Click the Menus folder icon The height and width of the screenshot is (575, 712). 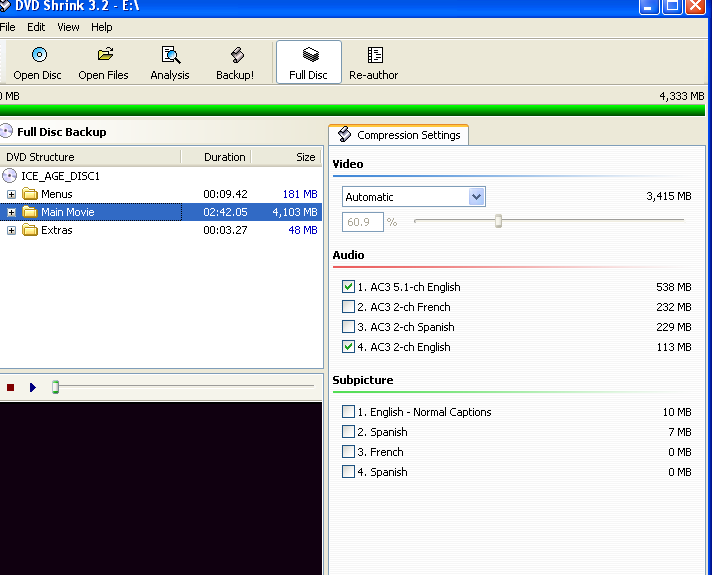30,194
